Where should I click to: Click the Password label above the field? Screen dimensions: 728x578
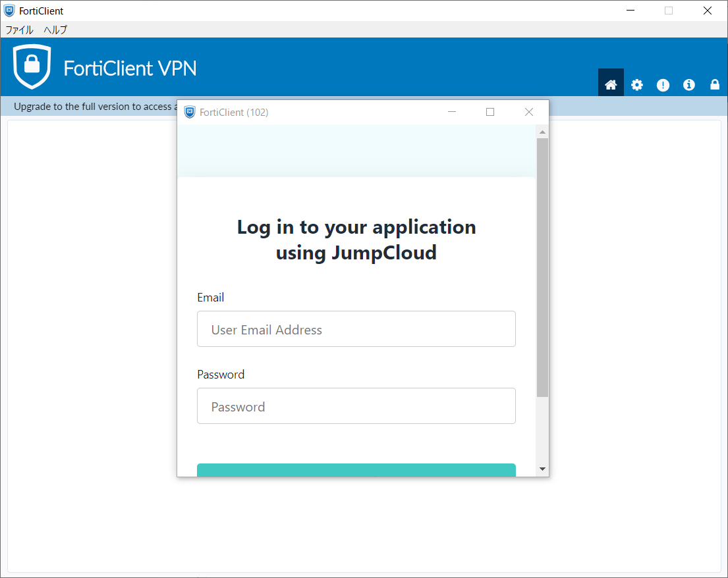(x=221, y=375)
